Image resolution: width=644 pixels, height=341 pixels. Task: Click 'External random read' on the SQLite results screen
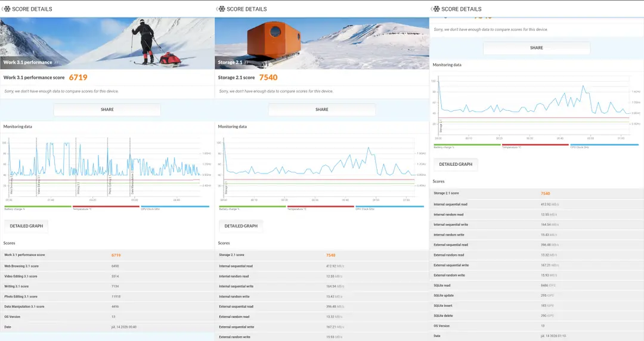click(x=449, y=255)
